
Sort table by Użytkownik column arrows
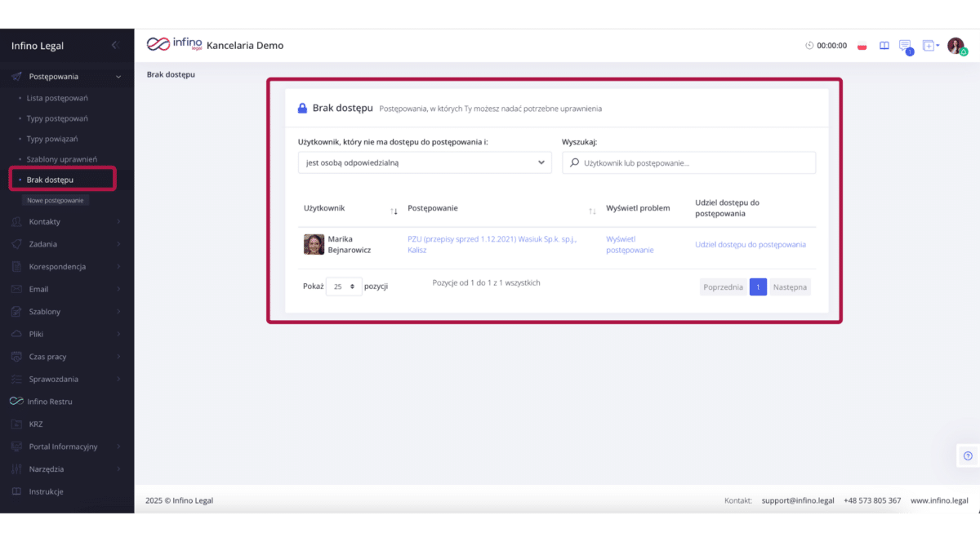coord(394,211)
